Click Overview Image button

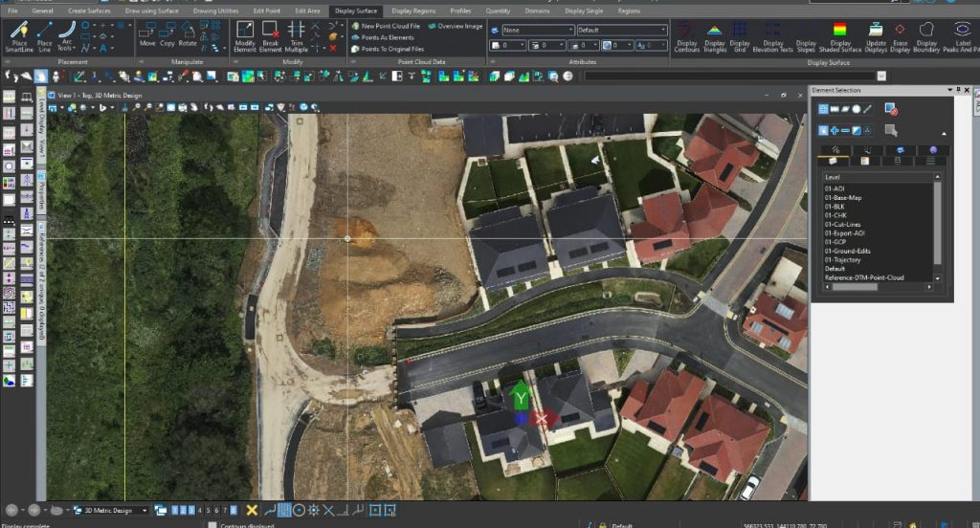[455, 26]
